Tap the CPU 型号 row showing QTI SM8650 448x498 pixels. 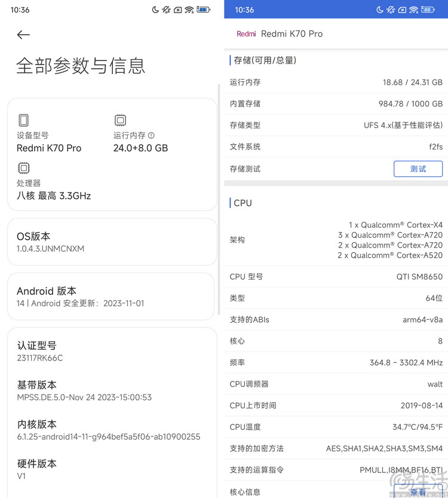click(x=336, y=277)
